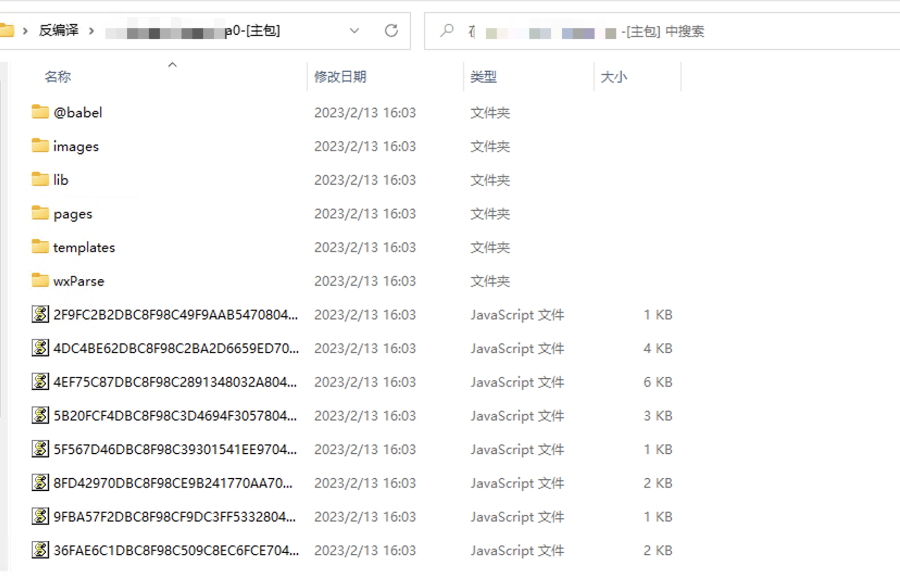
Task: Open the wxParse folder
Action: 78,281
